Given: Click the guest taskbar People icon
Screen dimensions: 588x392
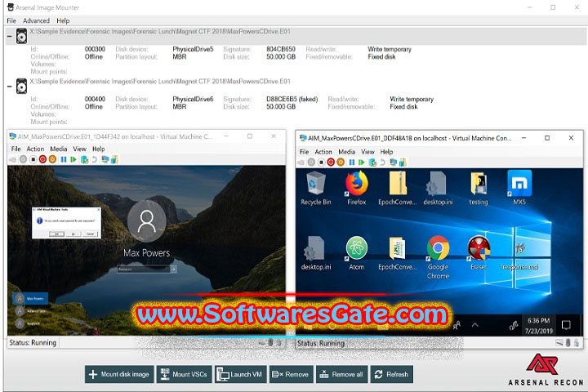Looking at the screenshot, I should [x=457, y=325].
